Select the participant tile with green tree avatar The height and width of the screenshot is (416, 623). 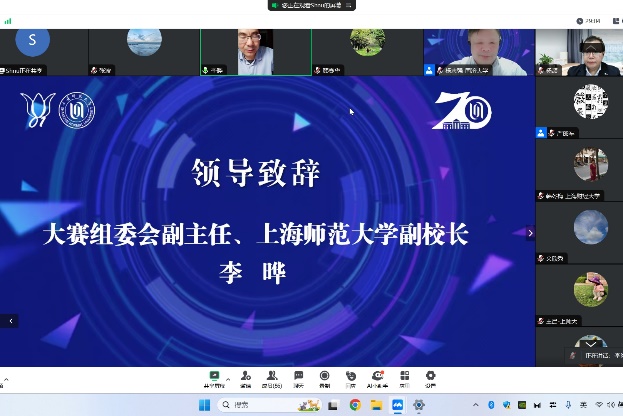pos(368,52)
